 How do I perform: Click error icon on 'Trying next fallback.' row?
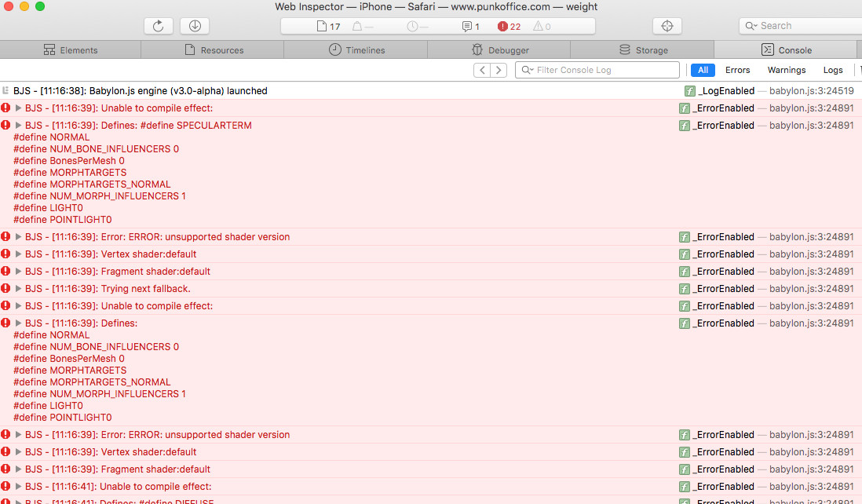(x=5, y=289)
